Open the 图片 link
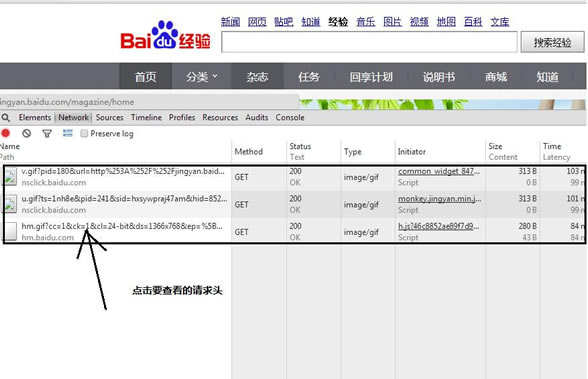This screenshot has width=588, height=379. tap(392, 22)
